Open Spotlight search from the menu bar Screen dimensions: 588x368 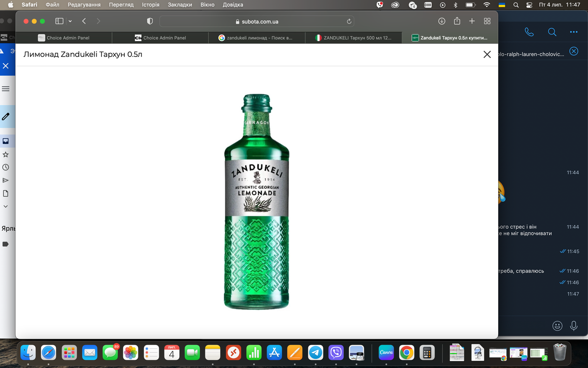click(x=516, y=5)
